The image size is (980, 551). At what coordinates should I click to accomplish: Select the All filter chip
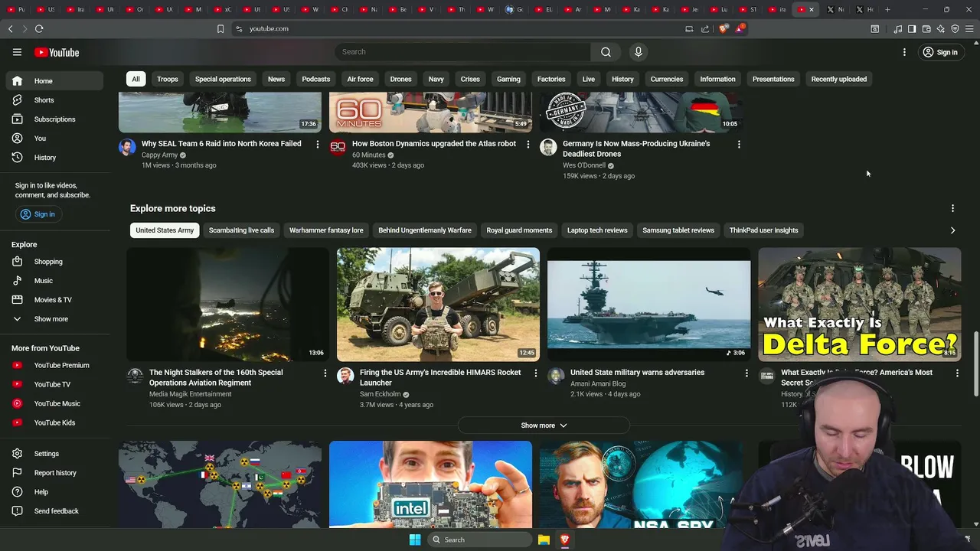pos(136,79)
